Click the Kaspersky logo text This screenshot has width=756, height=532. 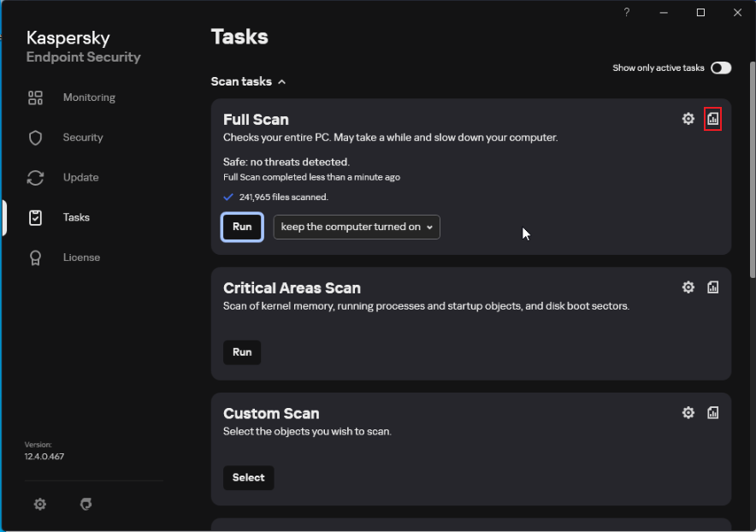coord(68,38)
